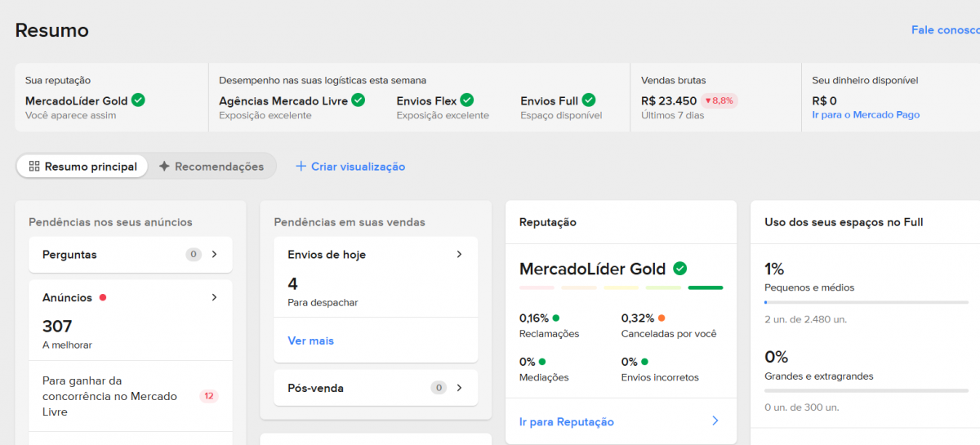Click the Resumo page title
The width and height of the screenshot is (980, 445).
click(52, 30)
